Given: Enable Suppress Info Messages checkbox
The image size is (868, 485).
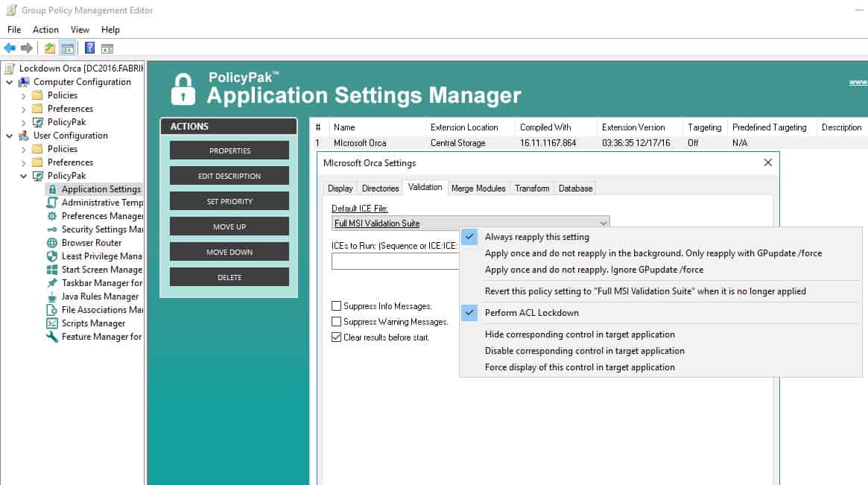Looking at the screenshot, I should pyautogui.click(x=336, y=305).
